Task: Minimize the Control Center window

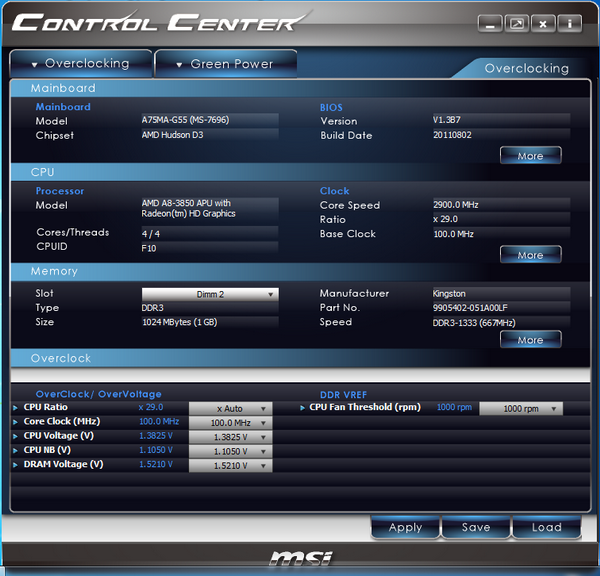Action: pyautogui.click(x=490, y=24)
